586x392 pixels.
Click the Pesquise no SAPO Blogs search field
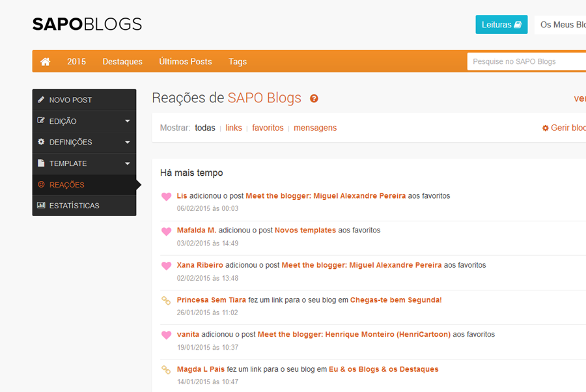[527, 62]
